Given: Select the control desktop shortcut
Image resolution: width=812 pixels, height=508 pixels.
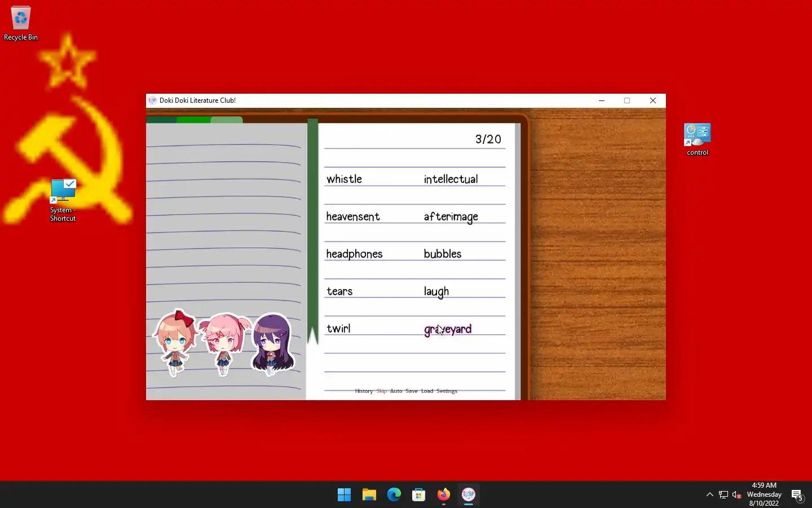Looking at the screenshot, I should coord(698,139).
